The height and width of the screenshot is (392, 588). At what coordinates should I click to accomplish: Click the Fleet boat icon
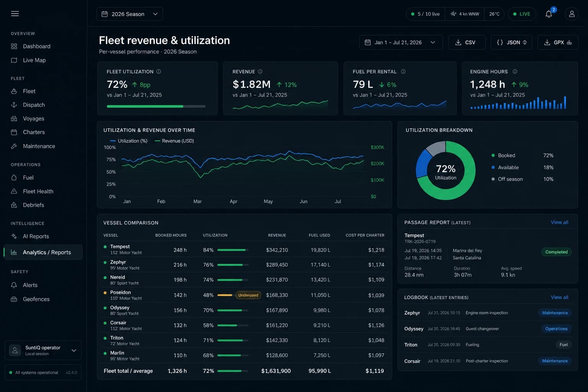coord(14,91)
